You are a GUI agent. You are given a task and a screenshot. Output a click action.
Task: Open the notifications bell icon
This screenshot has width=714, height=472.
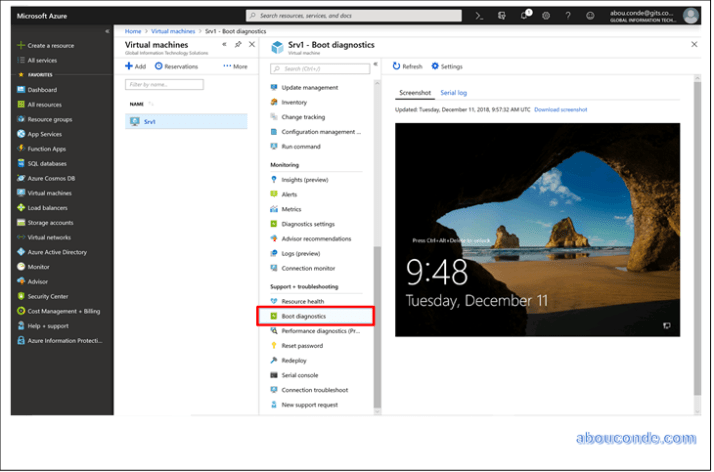tap(524, 16)
